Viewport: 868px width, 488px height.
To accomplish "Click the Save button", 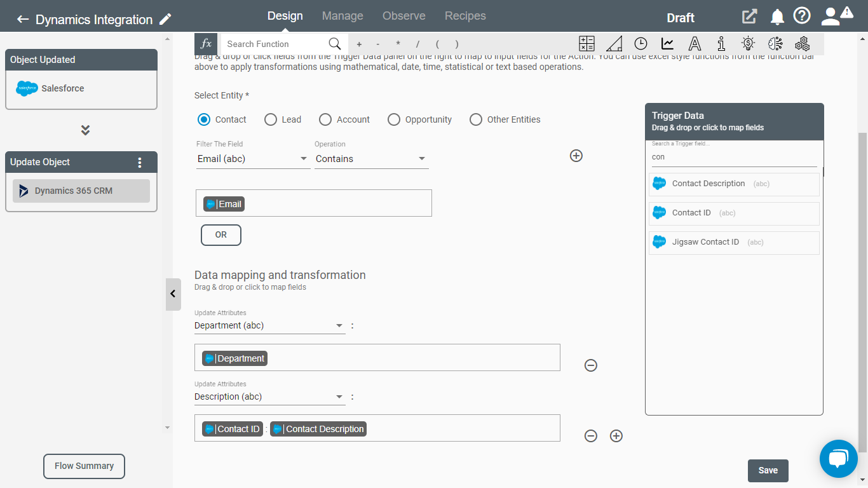I will pyautogui.click(x=768, y=470).
